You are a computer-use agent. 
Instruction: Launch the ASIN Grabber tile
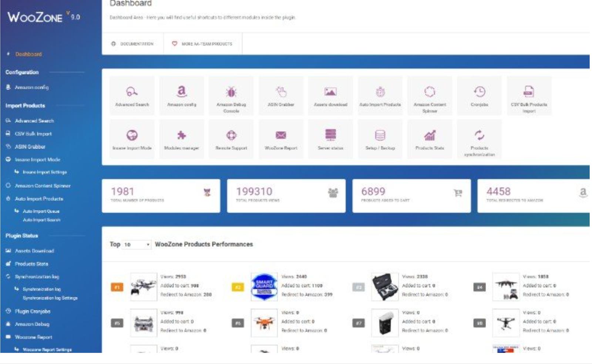pyautogui.click(x=281, y=96)
